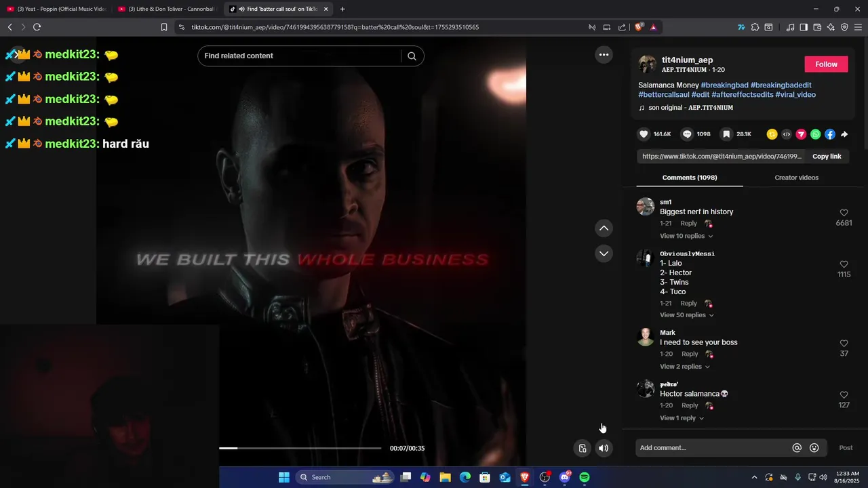This screenshot has width=868, height=488.
Task: Click the Add comment input field
Action: coord(713,448)
